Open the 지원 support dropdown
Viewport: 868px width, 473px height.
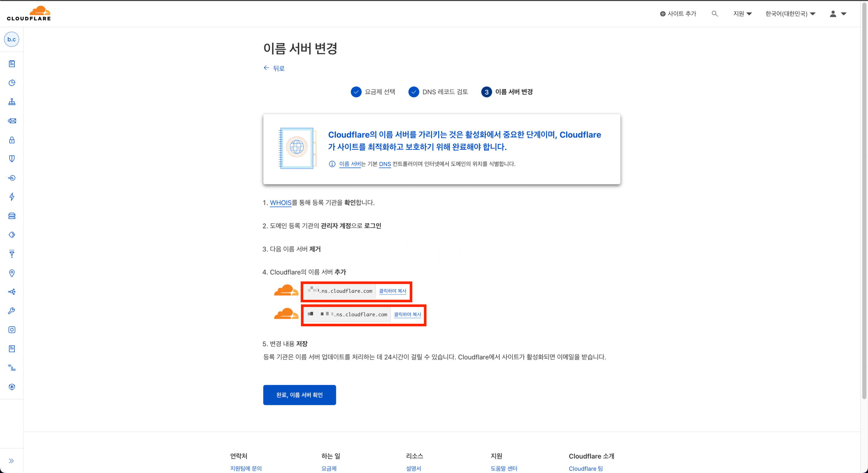pos(742,14)
